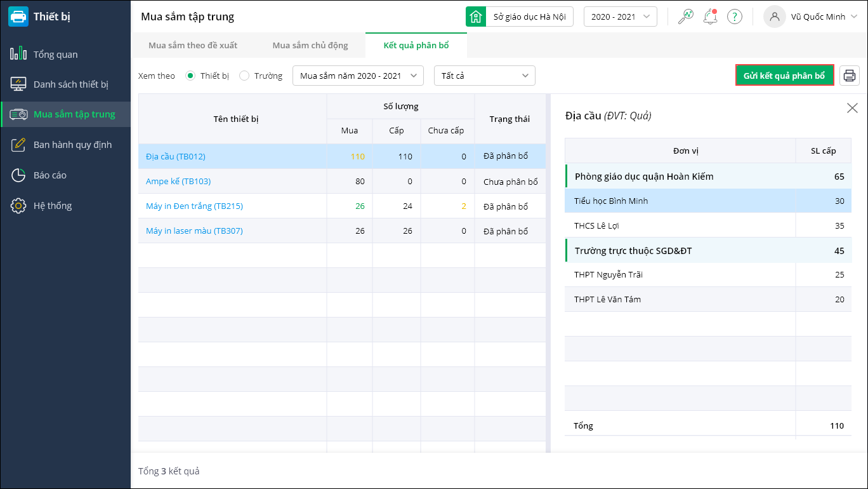This screenshot has height=489, width=868.
Task: Open the analytics search icon in header
Action: click(x=685, y=17)
